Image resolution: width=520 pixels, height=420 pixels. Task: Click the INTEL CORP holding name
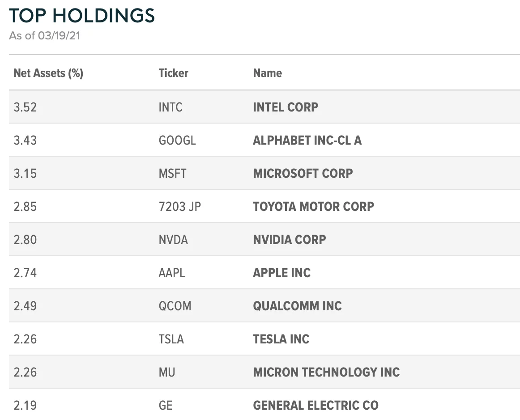point(286,107)
